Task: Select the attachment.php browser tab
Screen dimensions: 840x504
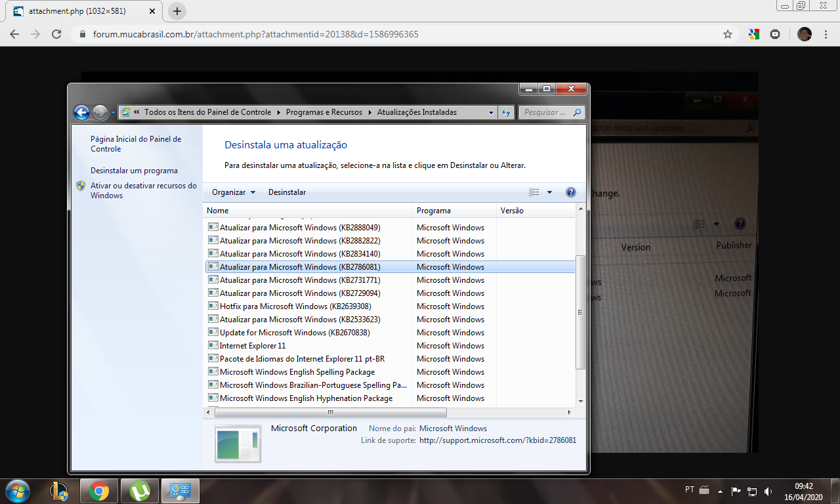Action: point(79,11)
